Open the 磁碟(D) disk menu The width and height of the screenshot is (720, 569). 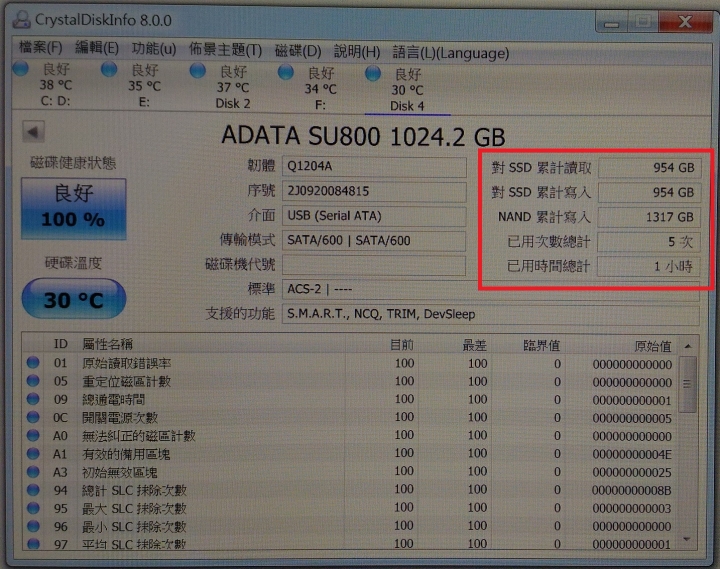coord(298,51)
